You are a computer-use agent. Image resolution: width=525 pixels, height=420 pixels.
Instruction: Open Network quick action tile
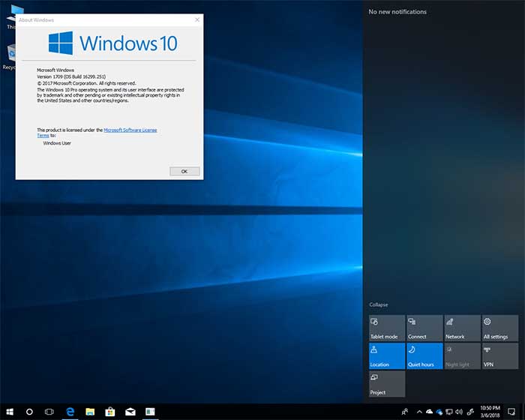tap(462, 328)
